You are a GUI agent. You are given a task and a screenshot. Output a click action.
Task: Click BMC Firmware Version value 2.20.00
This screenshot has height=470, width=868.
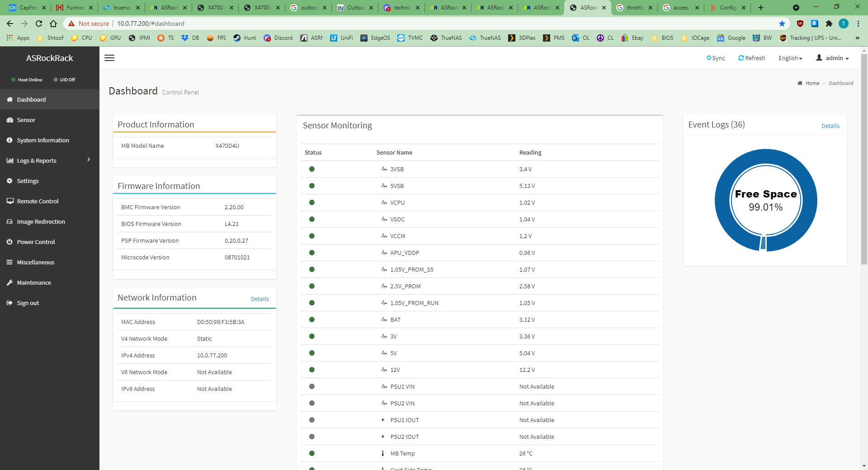(x=234, y=207)
